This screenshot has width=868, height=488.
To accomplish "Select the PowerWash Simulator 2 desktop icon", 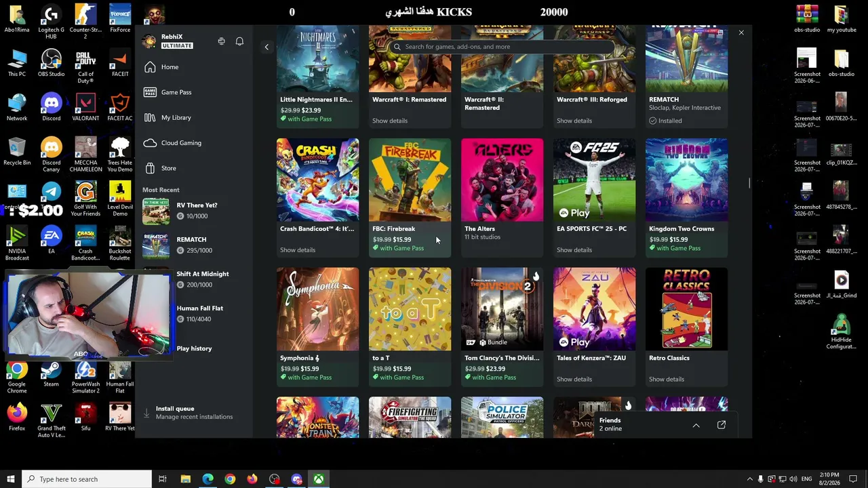I will [85, 377].
